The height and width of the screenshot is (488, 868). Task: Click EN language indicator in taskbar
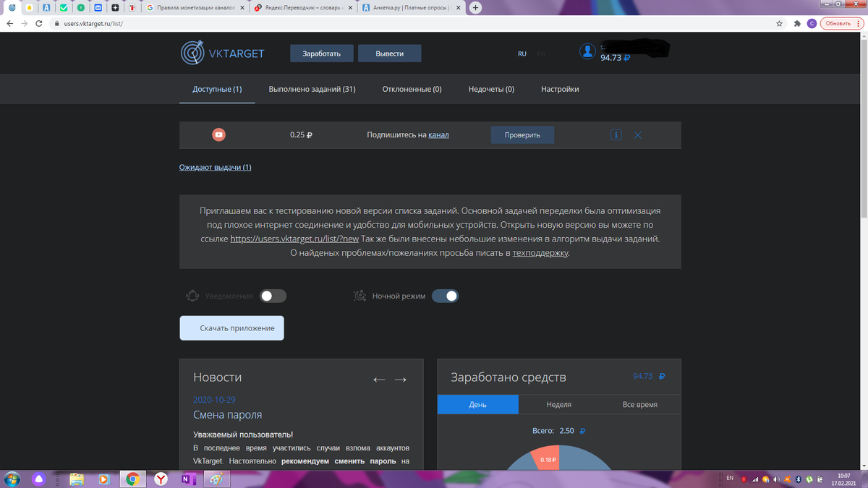[x=730, y=478]
